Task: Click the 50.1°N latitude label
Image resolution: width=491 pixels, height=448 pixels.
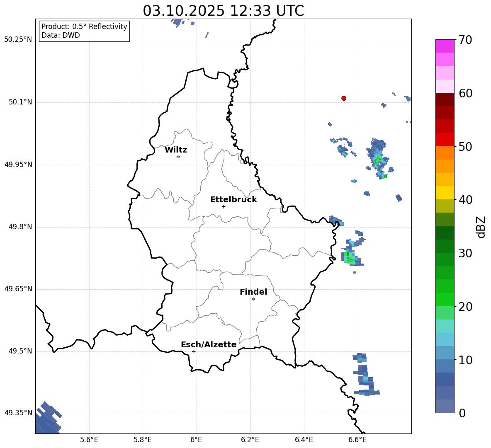Action: point(21,102)
